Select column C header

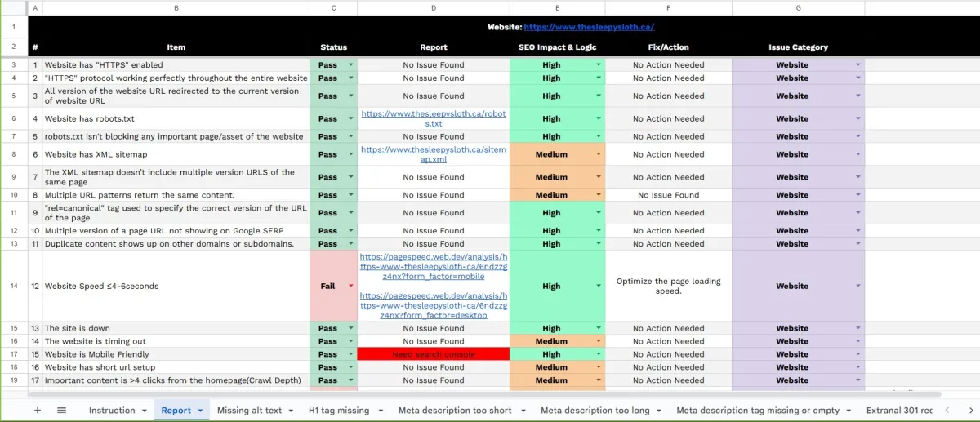tap(333, 7)
